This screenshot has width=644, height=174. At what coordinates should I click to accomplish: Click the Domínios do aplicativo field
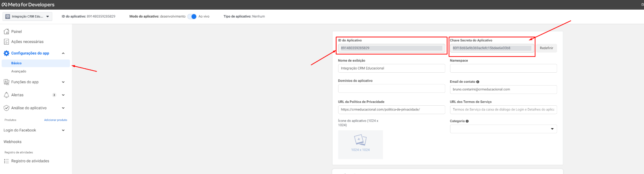392,88
